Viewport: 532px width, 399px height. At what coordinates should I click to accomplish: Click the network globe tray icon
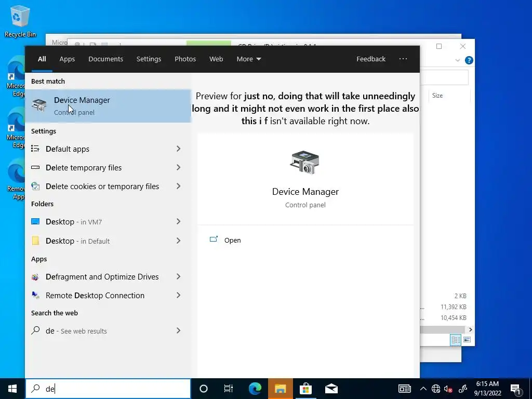click(x=436, y=389)
